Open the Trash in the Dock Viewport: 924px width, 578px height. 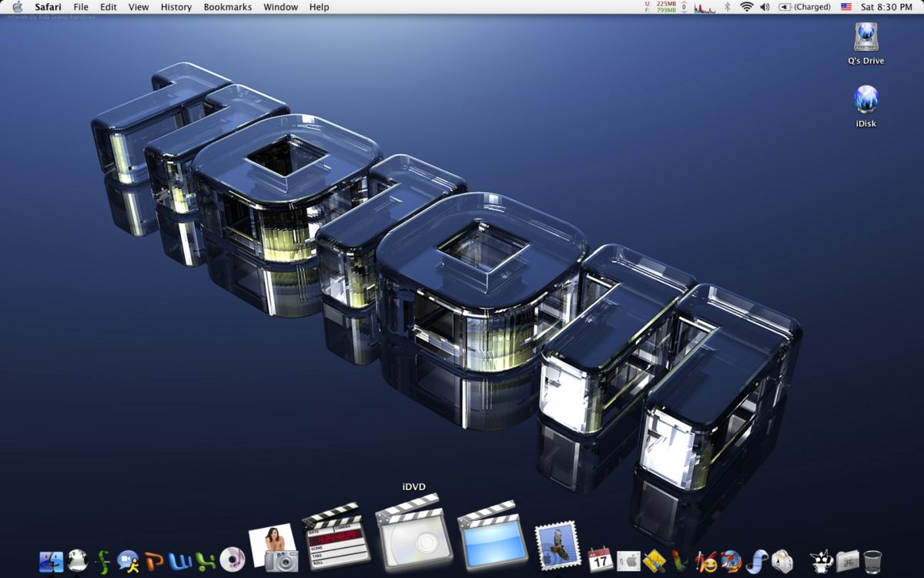[x=872, y=561]
